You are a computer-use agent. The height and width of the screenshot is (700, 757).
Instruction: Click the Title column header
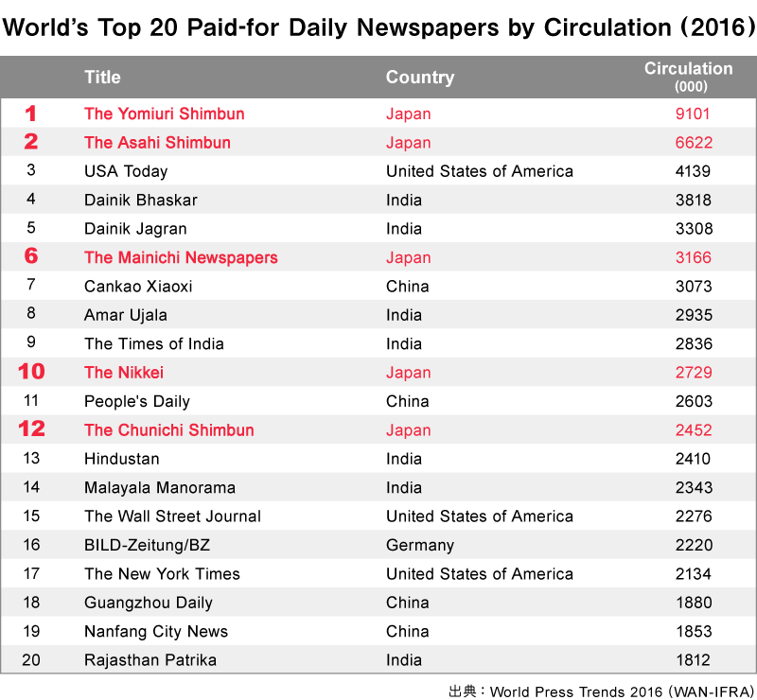pyautogui.click(x=102, y=78)
